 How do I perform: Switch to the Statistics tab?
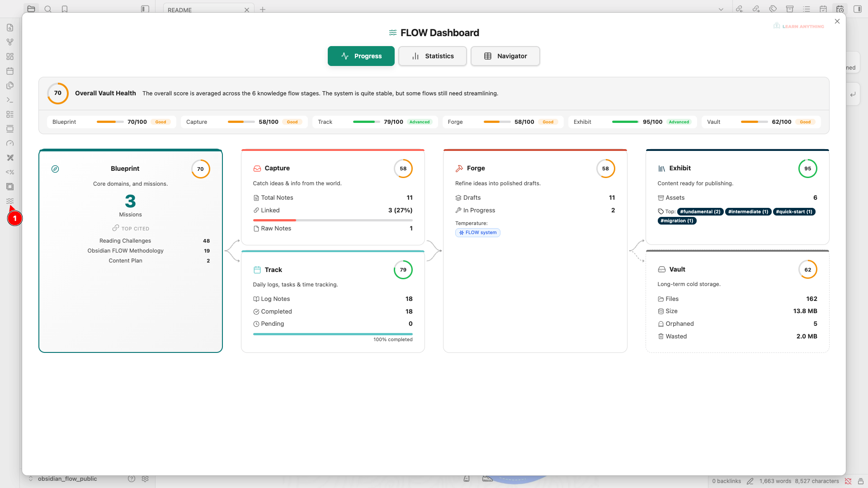click(432, 56)
